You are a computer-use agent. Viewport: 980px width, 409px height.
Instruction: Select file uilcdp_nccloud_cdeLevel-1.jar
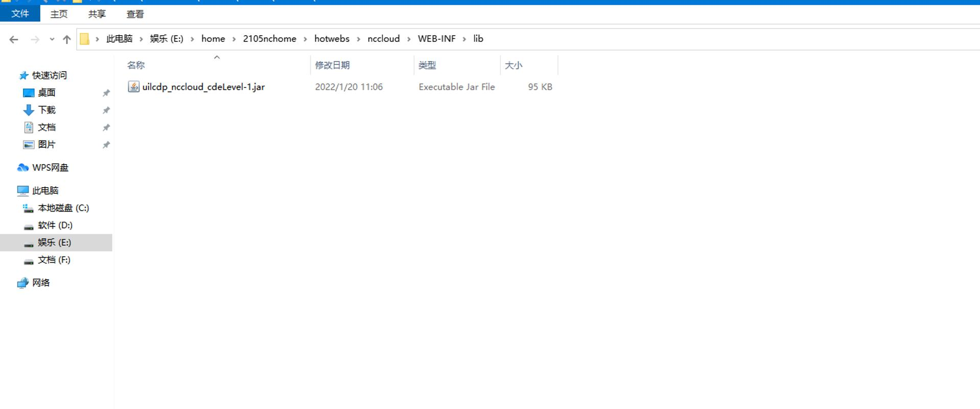(x=203, y=87)
